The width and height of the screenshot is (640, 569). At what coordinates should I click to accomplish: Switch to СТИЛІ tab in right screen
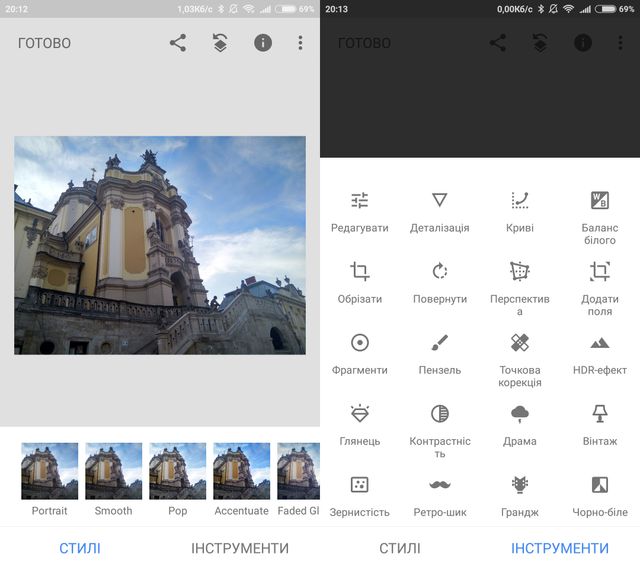(400, 548)
